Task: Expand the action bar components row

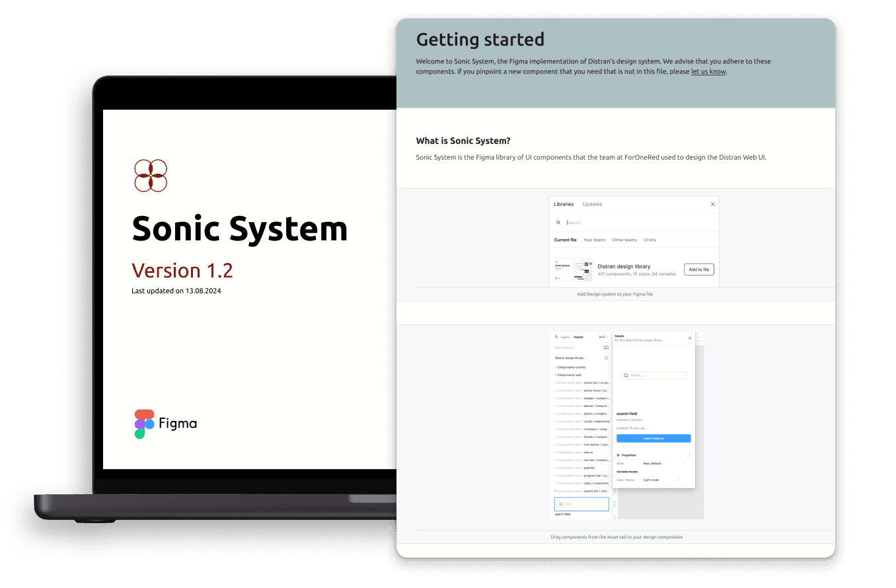Action: click(581, 383)
